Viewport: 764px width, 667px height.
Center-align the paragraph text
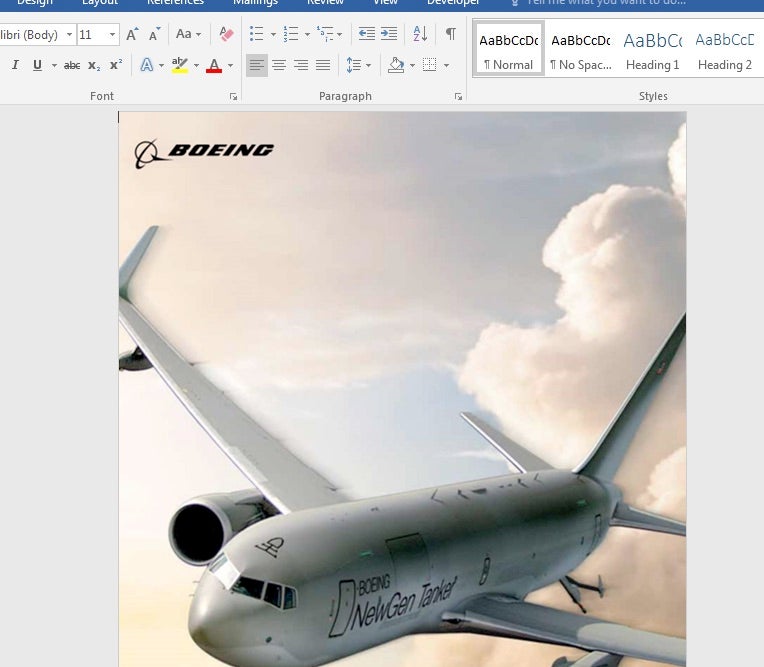pos(279,65)
